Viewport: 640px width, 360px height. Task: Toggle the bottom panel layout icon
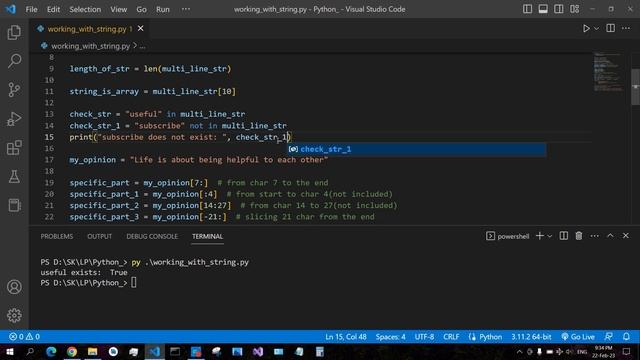pos(543,9)
